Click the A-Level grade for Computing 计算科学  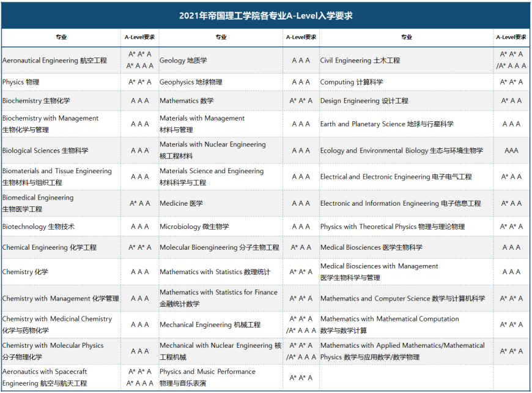[511, 82]
